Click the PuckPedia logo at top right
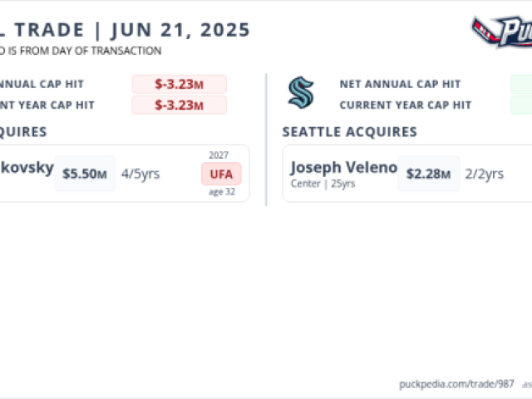Screen dimensions: 532x399 (x=502, y=32)
